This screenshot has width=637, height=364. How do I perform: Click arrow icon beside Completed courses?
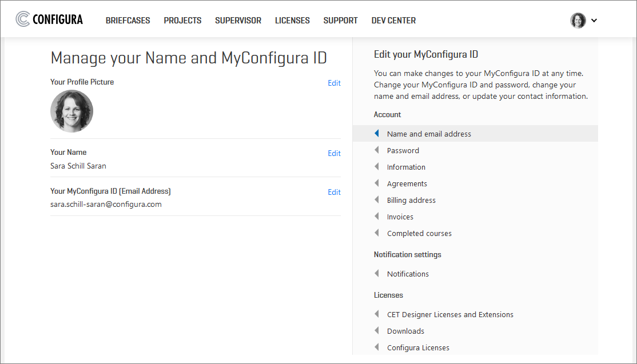point(377,233)
